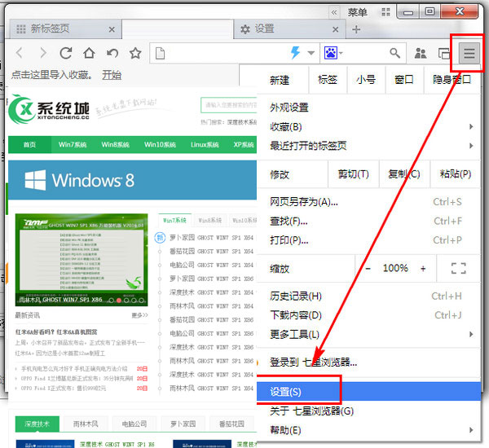Open the Baidu paw search engine selector
This screenshot has height=448, width=489.
(x=333, y=53)
